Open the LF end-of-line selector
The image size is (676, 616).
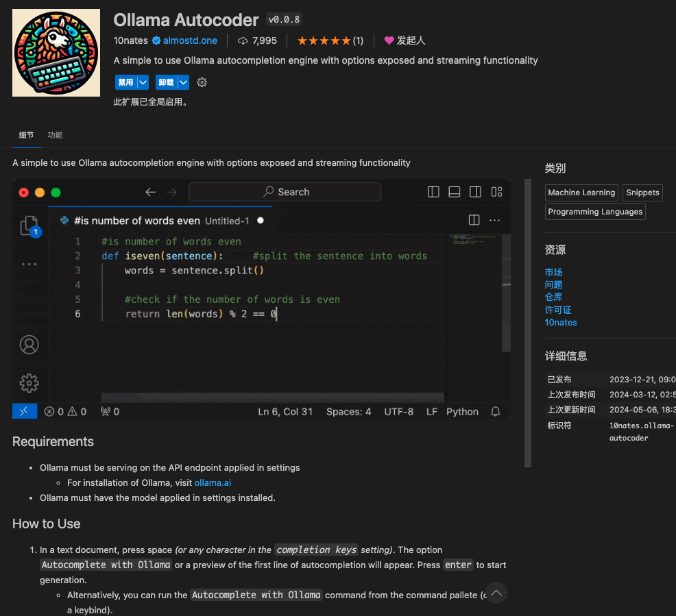431,412
